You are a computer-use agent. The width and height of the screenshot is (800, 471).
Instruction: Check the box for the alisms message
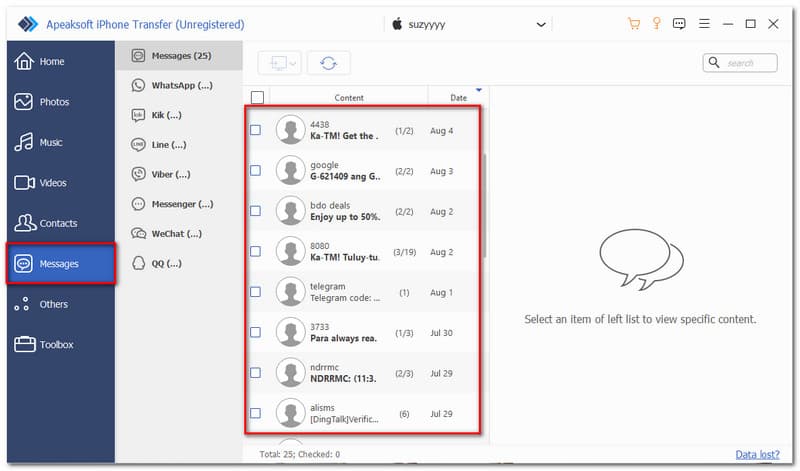(255, 413)
